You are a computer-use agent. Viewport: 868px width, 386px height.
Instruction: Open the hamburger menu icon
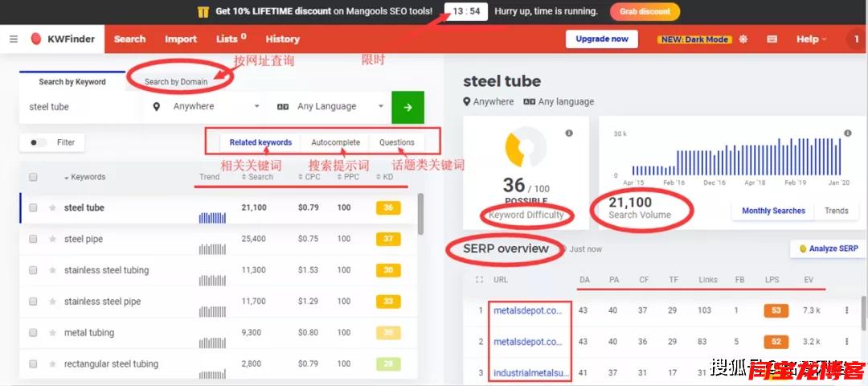click(x=14, y=39)
